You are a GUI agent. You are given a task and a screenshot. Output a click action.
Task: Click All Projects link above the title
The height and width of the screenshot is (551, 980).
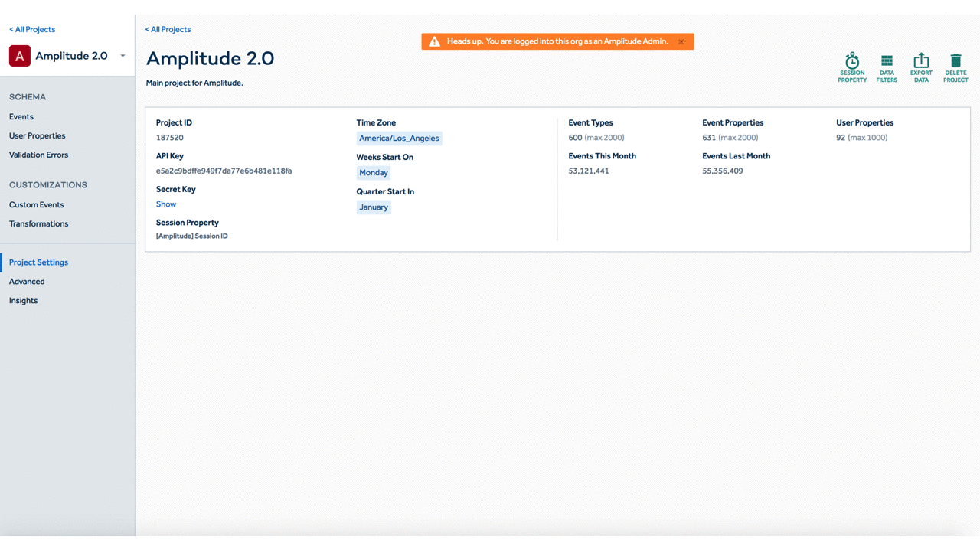[168, 30]
